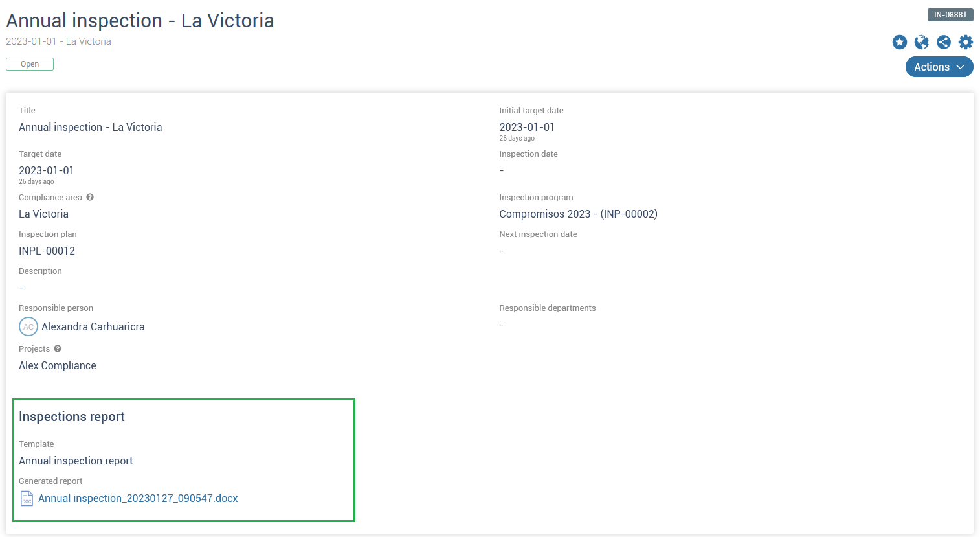Image resolution: width=980 pixels, height=537 pixels.
Task: Expand the Actions dropdown button
Action: pos(939,67)
